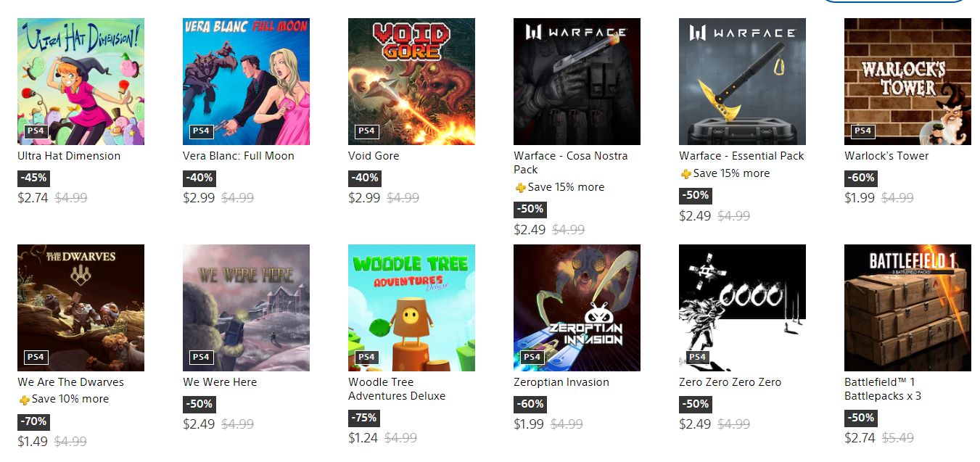Viewport: 980px width, 462px height.
Task: Click PS Plus icon under We Are The Dwarves
Action: point(24,400)
